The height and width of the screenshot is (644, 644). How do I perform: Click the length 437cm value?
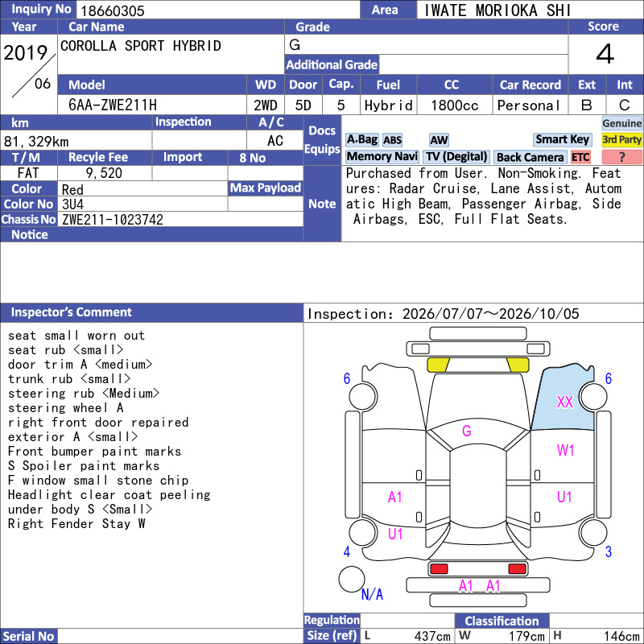coord(432,636)
